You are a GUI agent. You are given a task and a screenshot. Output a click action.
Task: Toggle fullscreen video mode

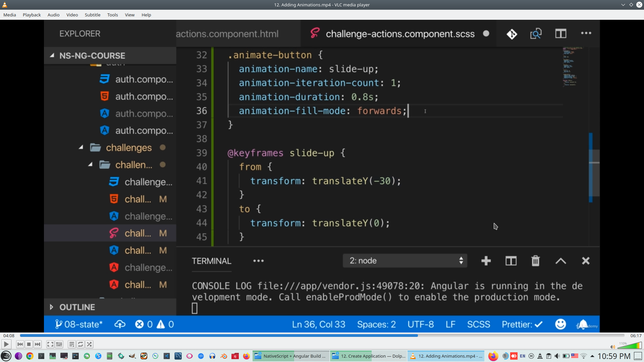point(50,344)
